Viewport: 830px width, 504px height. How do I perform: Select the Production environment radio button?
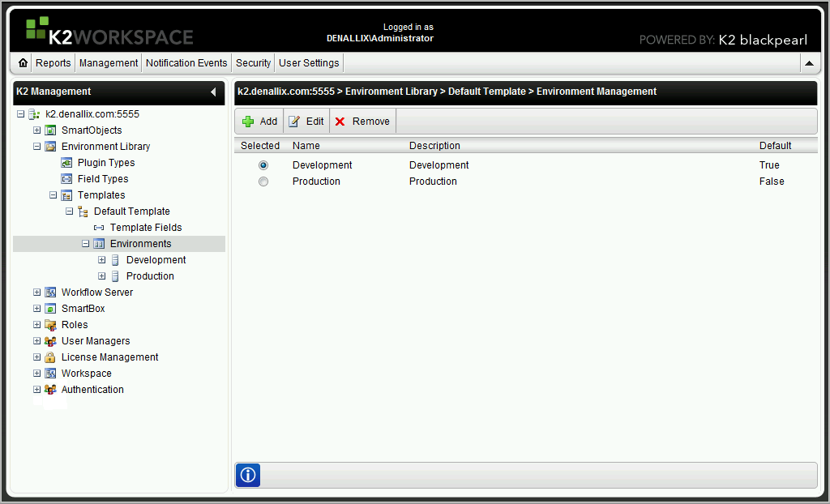[263, 182]
